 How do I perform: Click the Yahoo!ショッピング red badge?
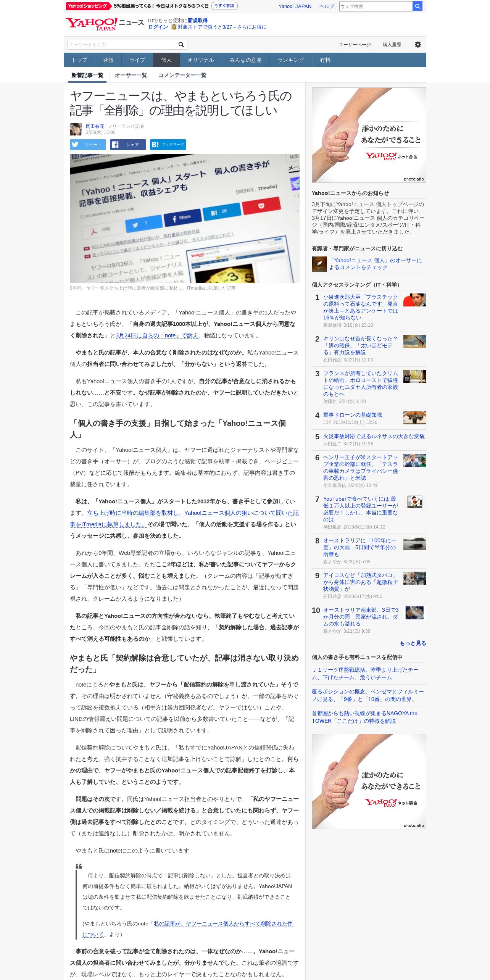pos(89,6)
